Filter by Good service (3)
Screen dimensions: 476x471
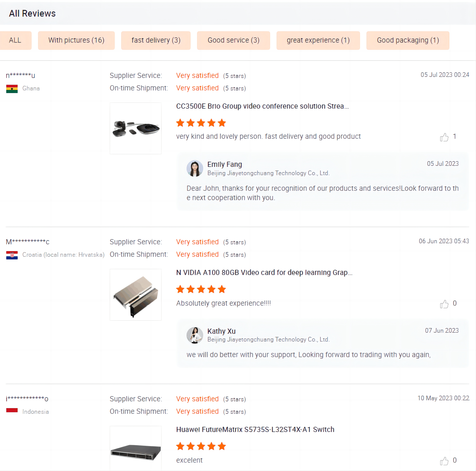[233, 40]
